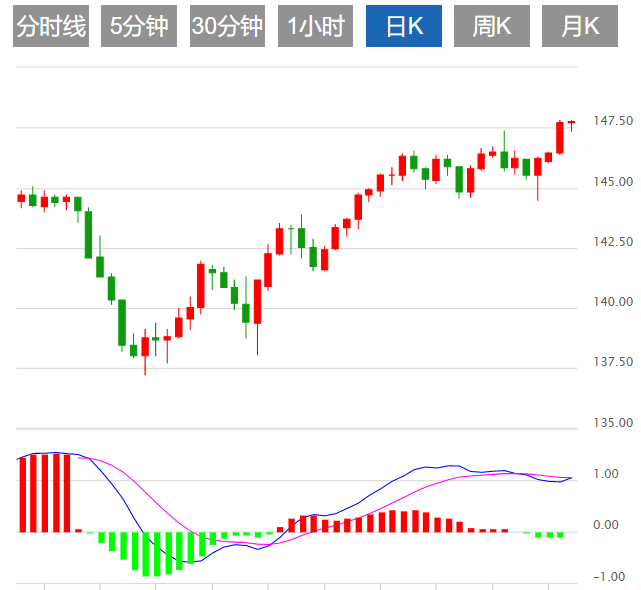Switch to the 分时线 chart tab
Viewport: 641px width, 590px height.
click(51, 26)
